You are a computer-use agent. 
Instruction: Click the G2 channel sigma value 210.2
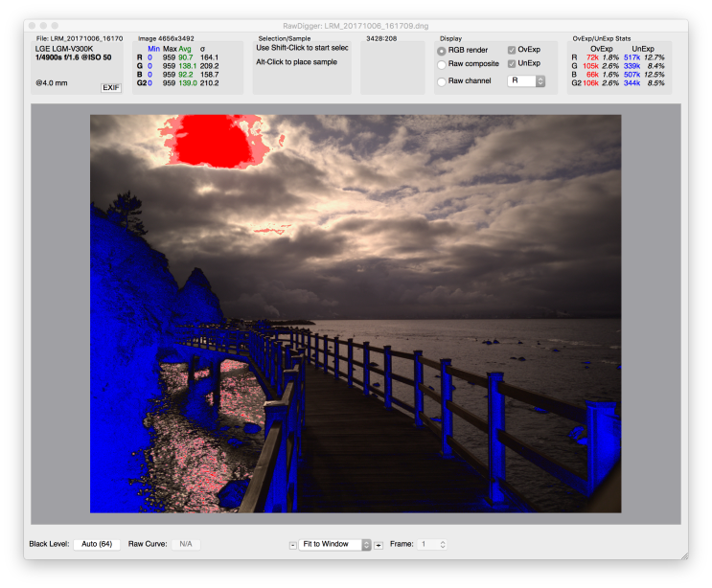click(x=209, y=83)
